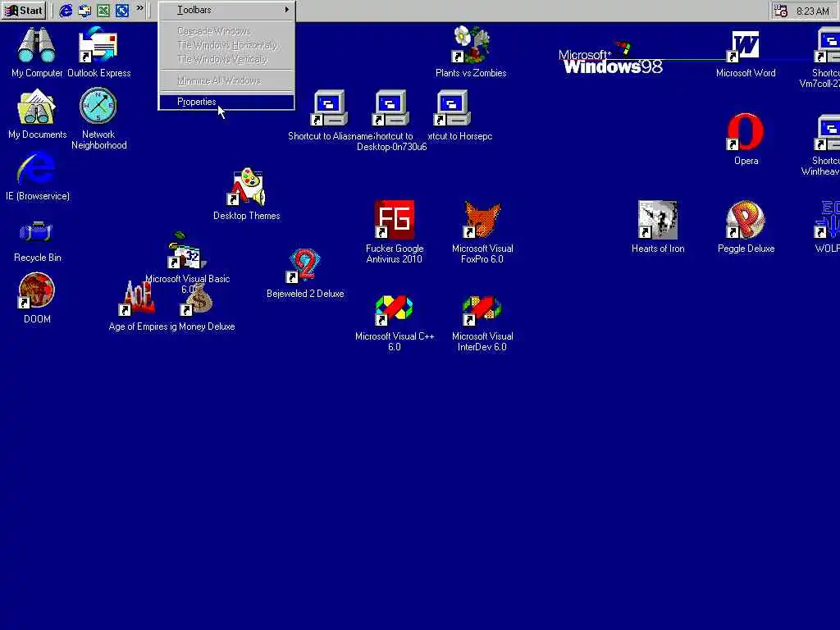Viewport: 840px width, 630px height.
Task: Click the 8:23 AM system clock
Action: click(813, 11)
